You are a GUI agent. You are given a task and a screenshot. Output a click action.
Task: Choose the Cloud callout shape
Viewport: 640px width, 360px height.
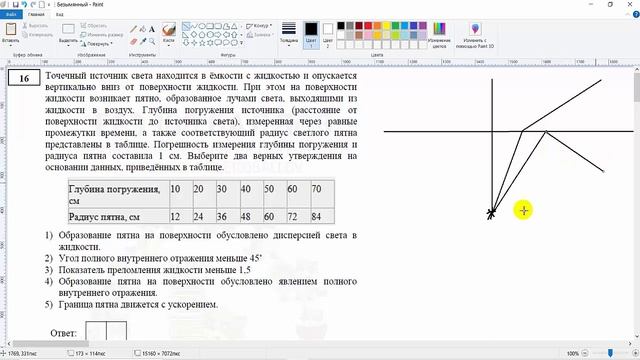(x=234, y=42)
